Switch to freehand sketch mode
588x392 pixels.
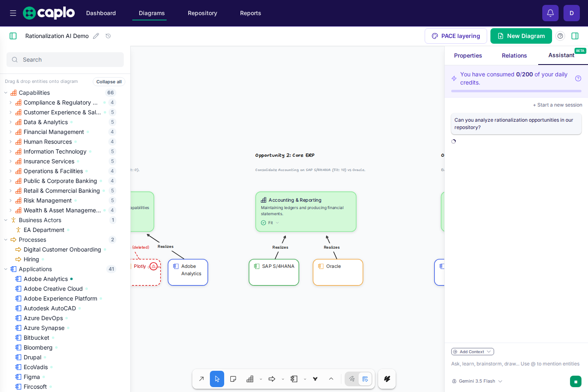coord(352,379)
